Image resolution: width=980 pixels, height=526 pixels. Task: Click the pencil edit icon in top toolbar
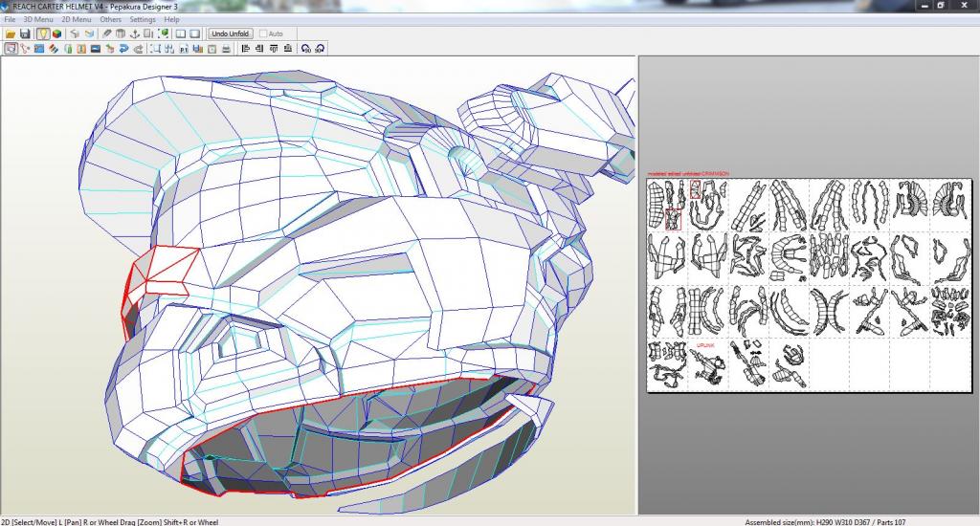pos(107,33)
